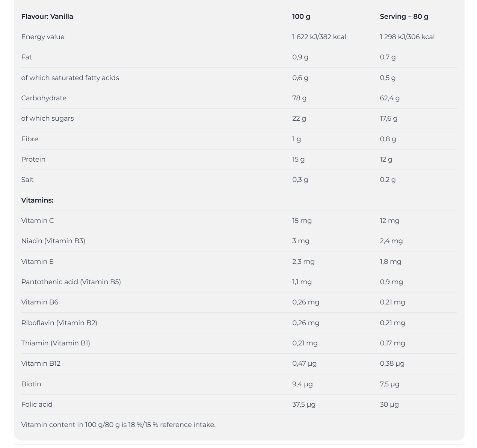This screenshot has height=448, width=477.
Task: Click the Fat row label
Action: (x=27, y=57)
